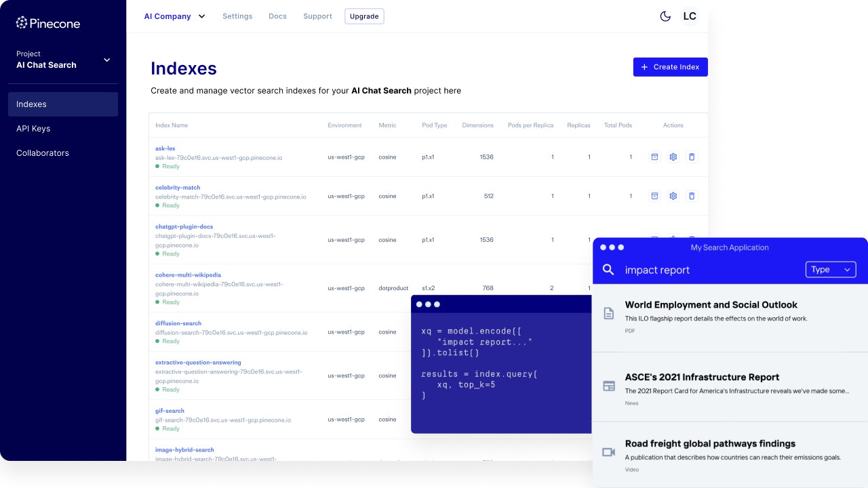Open the chatgpt-plugin-docs index link
Screen dimensions: 868x488
184,227
